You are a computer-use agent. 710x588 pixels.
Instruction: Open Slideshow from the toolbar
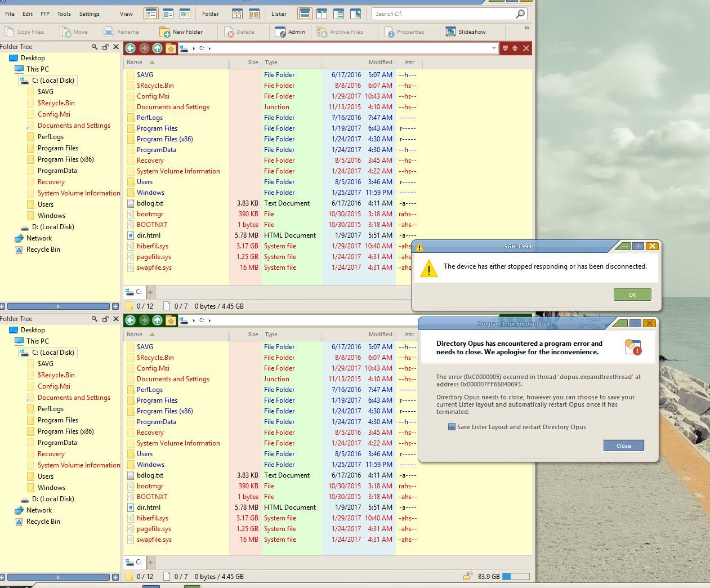[x=466, y=32]
